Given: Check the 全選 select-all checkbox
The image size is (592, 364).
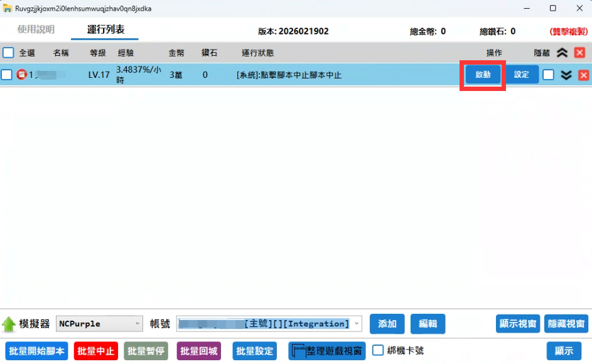Looking at the screenshot, I should click(8, 53).
